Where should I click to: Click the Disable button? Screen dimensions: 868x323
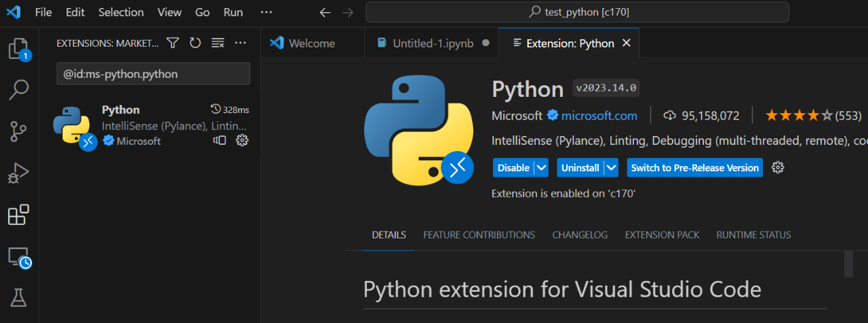pos(513,168)
